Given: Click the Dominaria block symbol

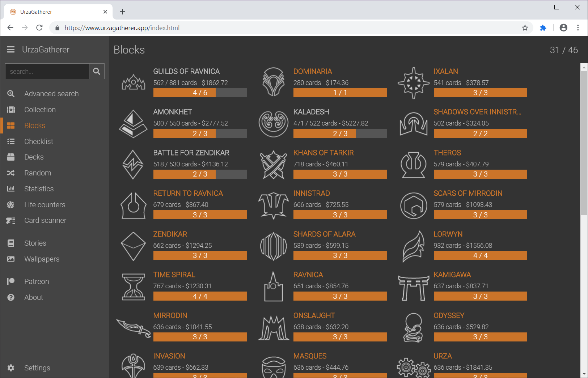Looking at the screenshot, I should (274, 82).
